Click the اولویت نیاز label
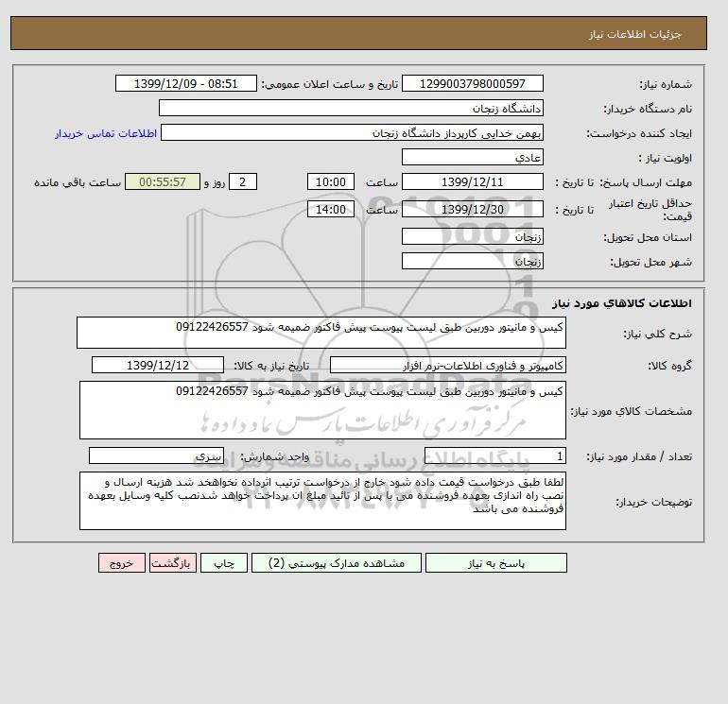728x704 pixels. click(x=666, y=158)
